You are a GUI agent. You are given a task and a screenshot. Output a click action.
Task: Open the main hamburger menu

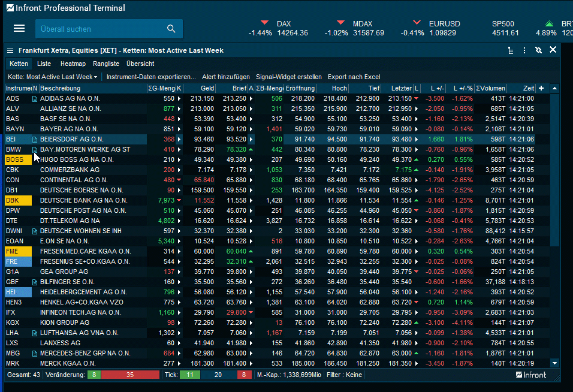tap(19, 29)
